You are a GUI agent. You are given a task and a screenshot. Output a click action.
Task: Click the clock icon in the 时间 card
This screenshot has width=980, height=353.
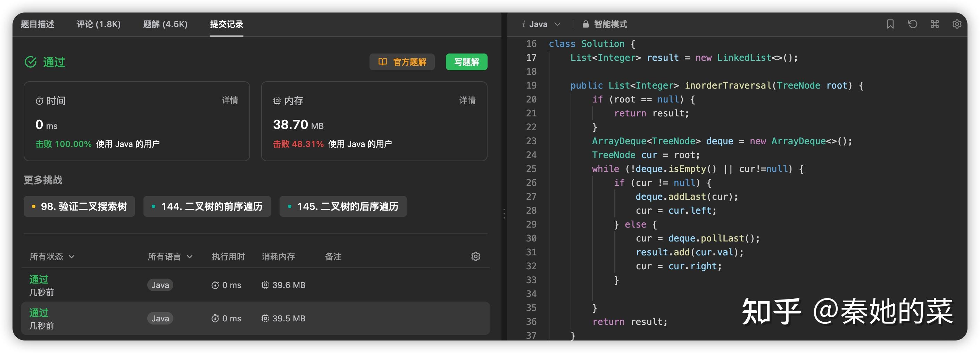(x=39, y=100)
